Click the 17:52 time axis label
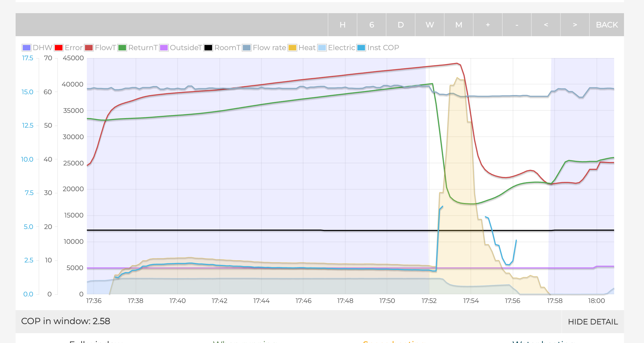The width and height of the screenshot is (644, 343). point(429,301)
